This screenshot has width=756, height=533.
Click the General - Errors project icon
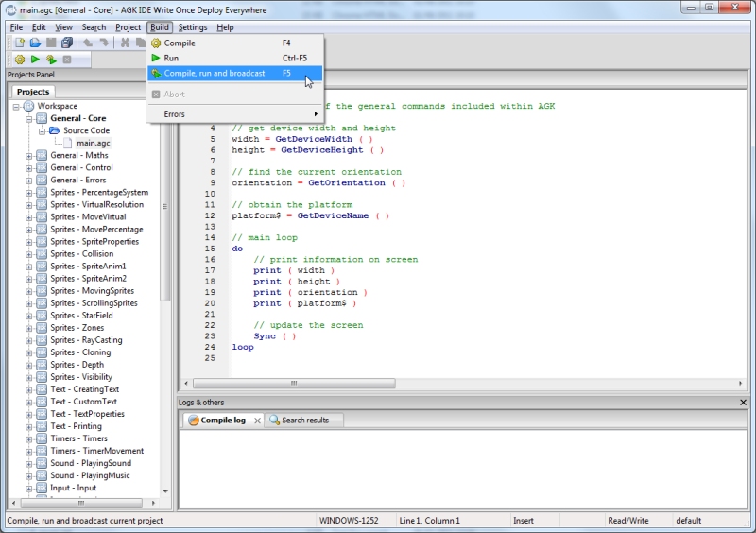[42, 180]
